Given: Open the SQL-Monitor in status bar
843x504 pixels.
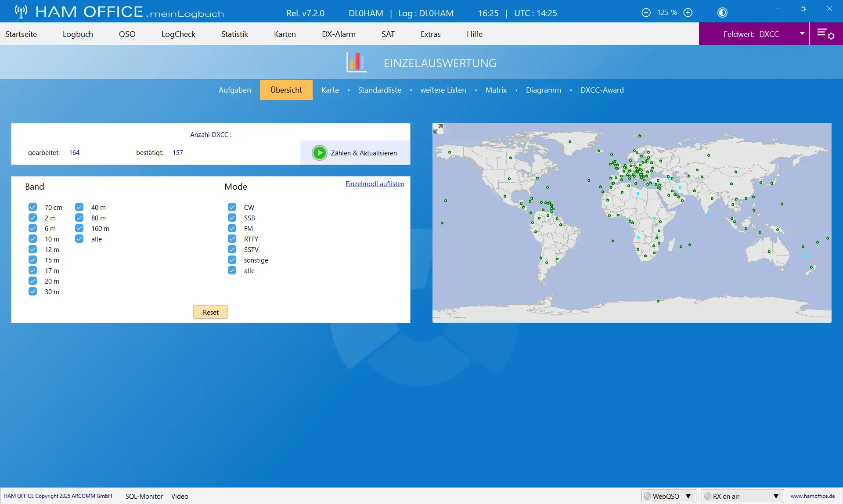Looking at the screenshot, I should coord(144,496).
